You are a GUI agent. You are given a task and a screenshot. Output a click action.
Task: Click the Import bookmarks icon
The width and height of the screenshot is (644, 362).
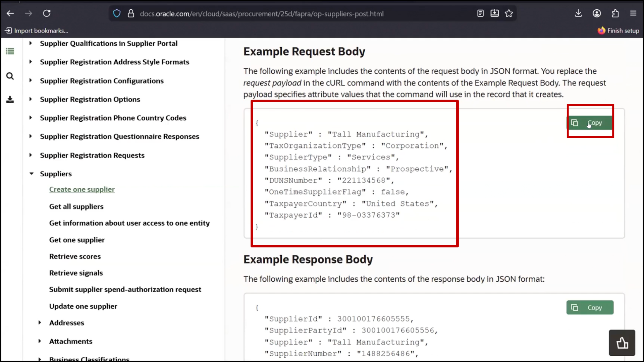click(8, 31)
